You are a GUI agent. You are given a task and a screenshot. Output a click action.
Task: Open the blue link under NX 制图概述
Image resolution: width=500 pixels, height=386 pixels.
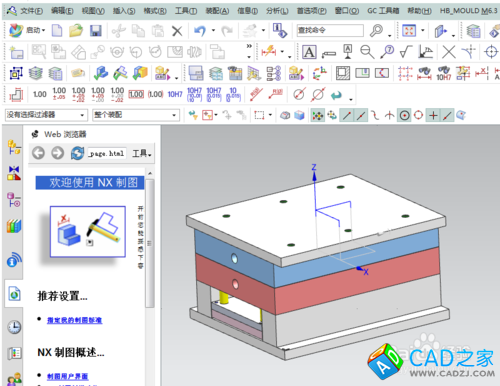[x=67, y=376]
